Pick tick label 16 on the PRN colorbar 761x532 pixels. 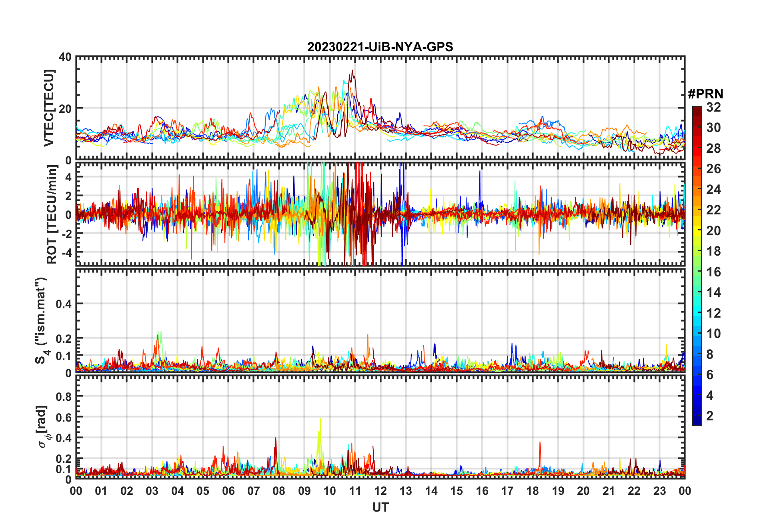tap(713, 272)
